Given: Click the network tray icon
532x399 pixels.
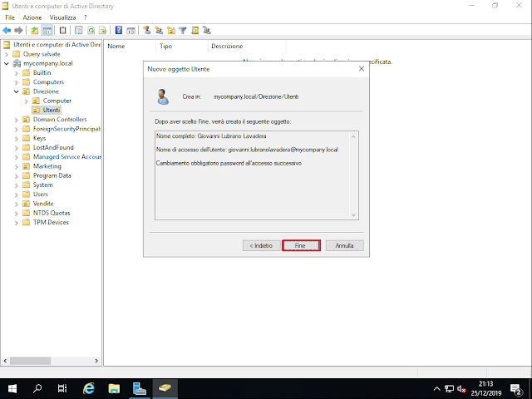Looking at the screenshot, I should 449,389.
